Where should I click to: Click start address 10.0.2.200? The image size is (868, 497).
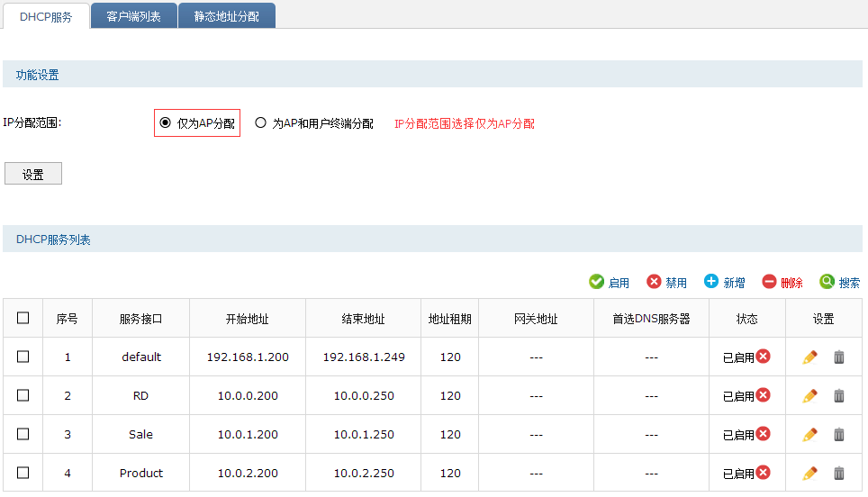click(248, 474)
